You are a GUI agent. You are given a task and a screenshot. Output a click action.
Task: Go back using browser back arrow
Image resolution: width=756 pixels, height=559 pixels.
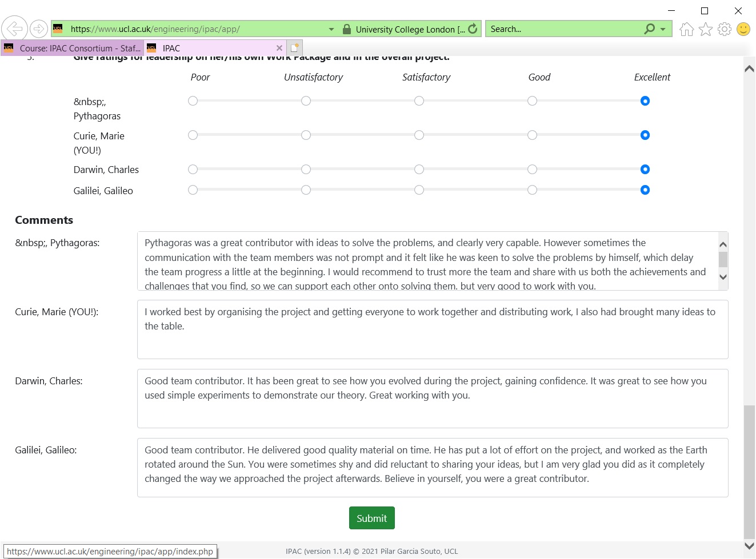tap(14, 28)
